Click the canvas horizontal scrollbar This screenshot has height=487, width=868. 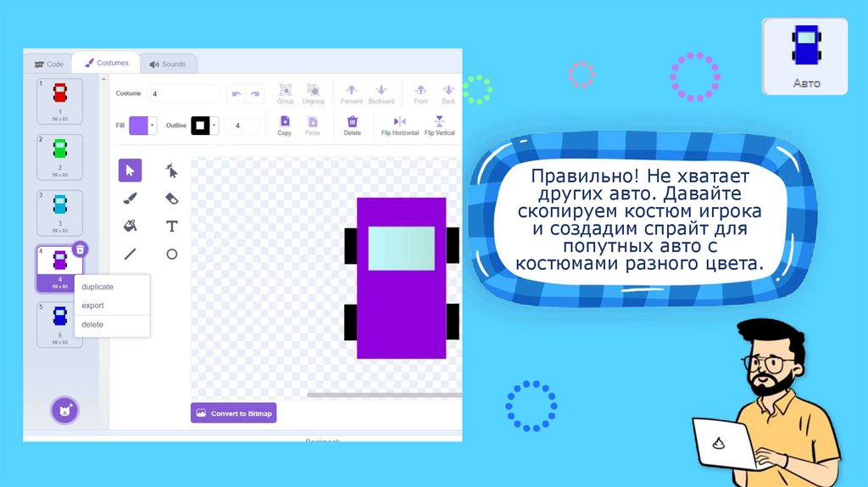pyautogui.click(x=384, y=395)
